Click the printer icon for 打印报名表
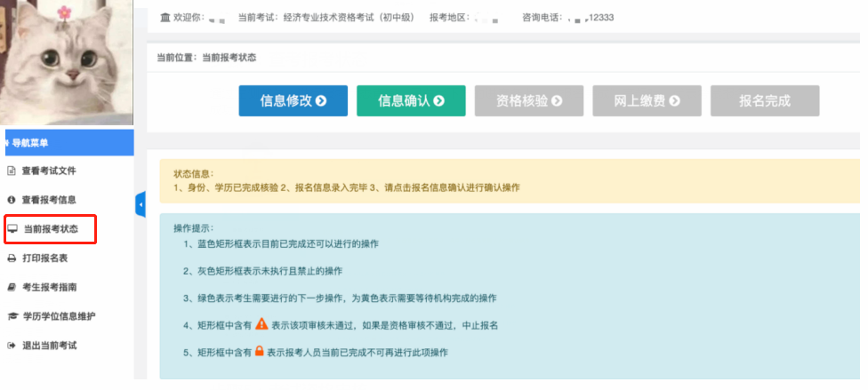 click(x=12, y=259)
